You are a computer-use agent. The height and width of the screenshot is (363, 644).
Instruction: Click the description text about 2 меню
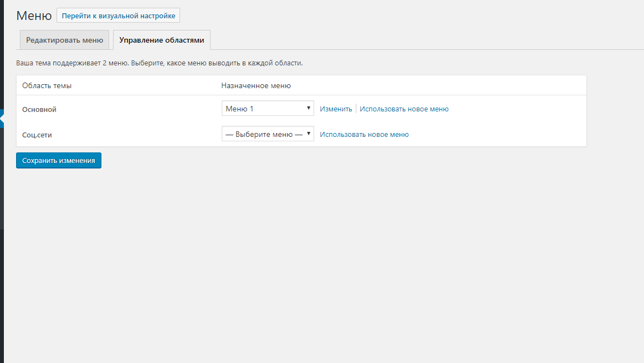[x=159, y=63]
